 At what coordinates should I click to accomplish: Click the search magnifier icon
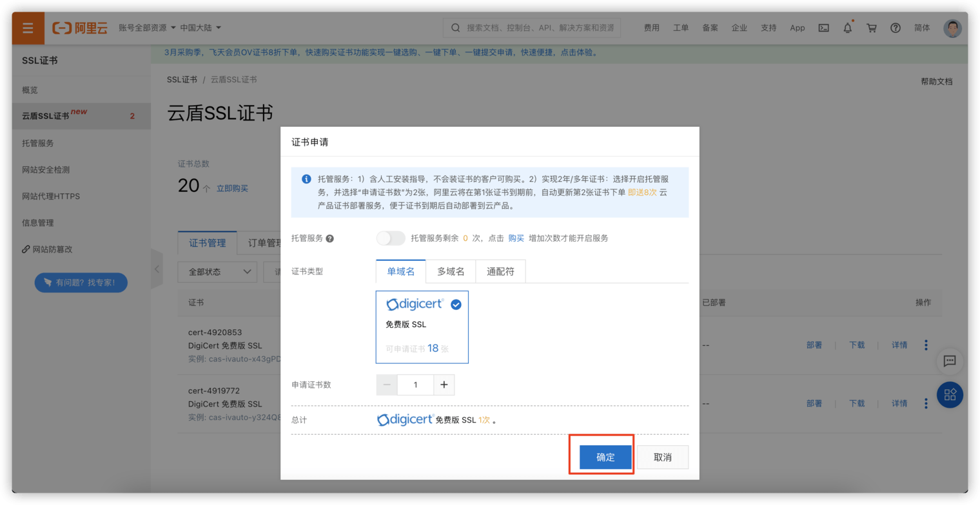coord(456,28)
